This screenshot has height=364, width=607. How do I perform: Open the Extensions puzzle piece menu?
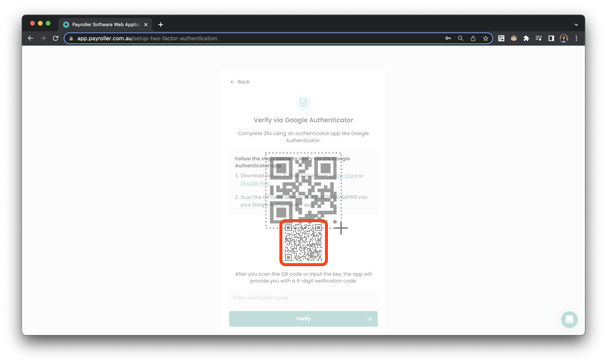coord(526,38)
